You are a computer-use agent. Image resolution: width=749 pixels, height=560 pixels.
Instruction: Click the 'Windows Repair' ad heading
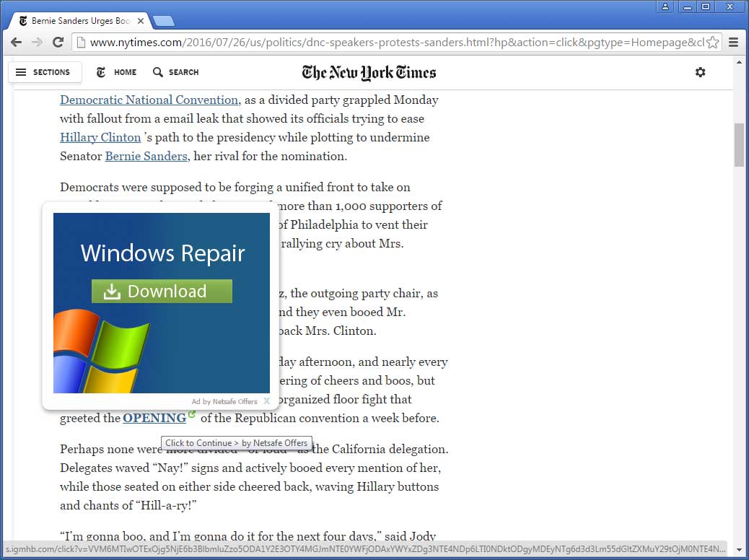point(162,253)
